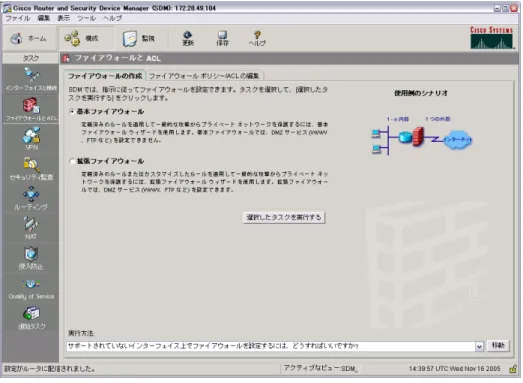Click the scenario network diagram image

(x=422, y=135)
